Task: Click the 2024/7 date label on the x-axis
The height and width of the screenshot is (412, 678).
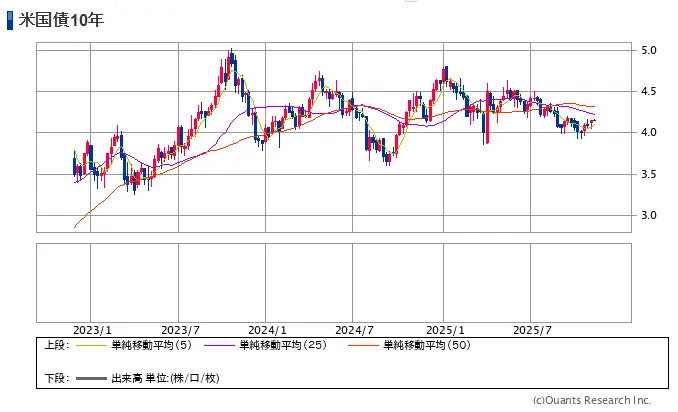Action: tap(355, 330)
